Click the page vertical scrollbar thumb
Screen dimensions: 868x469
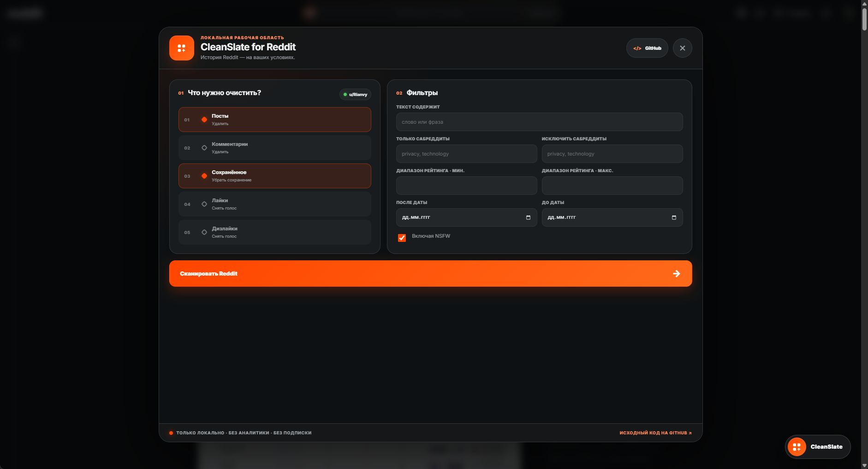[x=864, y=19]
